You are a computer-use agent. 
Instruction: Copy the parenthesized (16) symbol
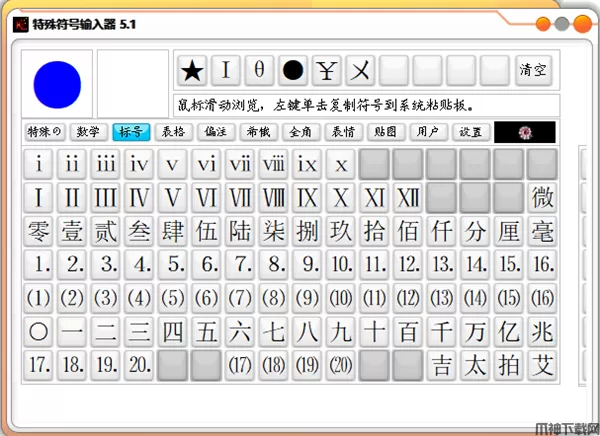click(x=542, y=298)
